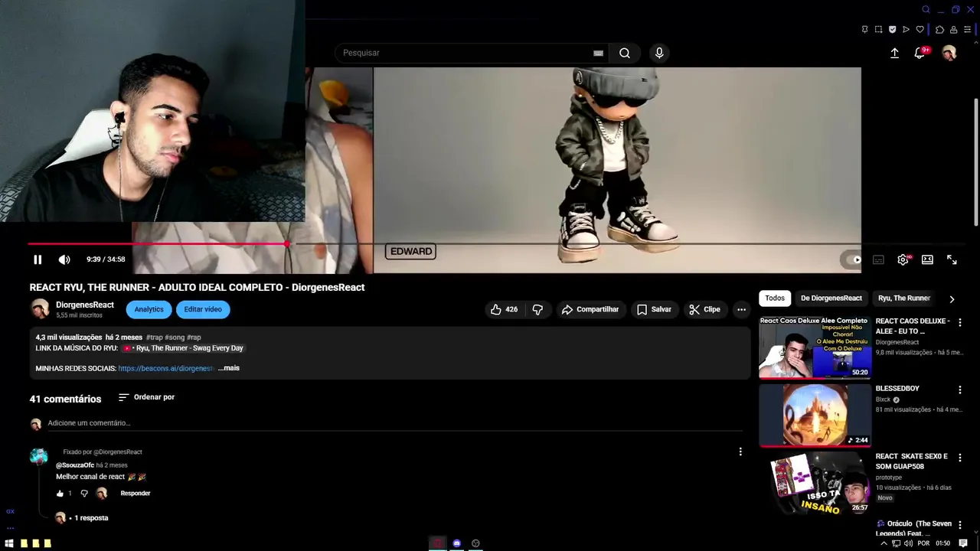Go fullscreen with the player's expand icon
Image resolution: width=980 pixels, height=551 pixels.
[x=952, y=259]
